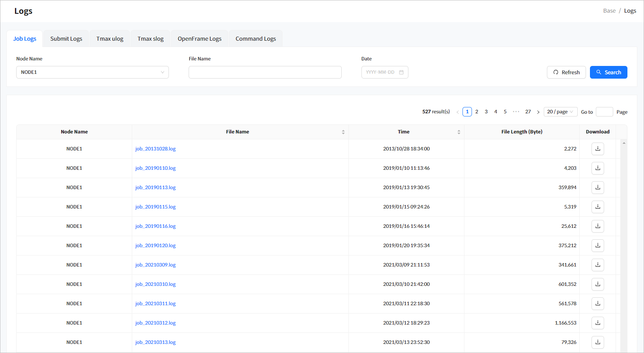Click download icon for job_20190116.log
Screen dimensions: 644x353
[x=597, y=226]
